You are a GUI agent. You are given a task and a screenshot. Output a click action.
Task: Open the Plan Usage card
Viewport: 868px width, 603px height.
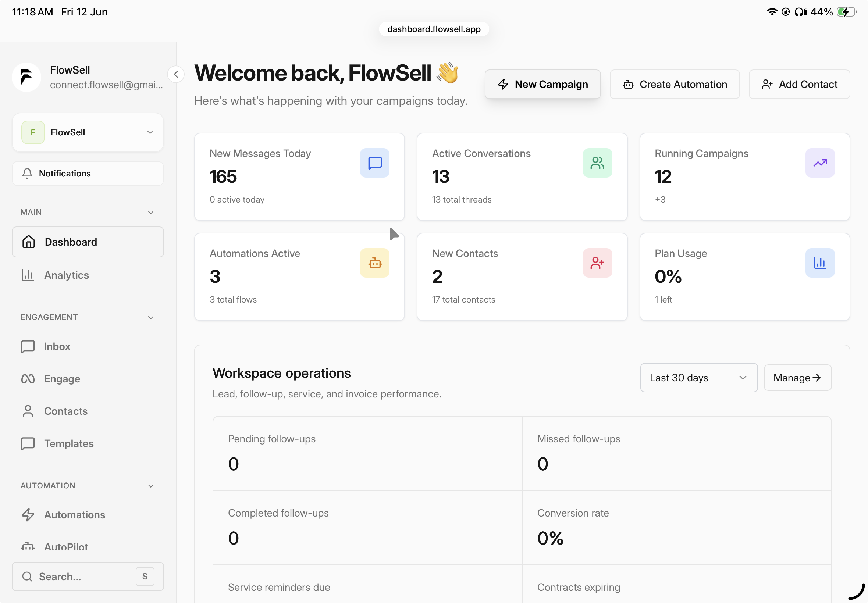(x=744, y=277)
